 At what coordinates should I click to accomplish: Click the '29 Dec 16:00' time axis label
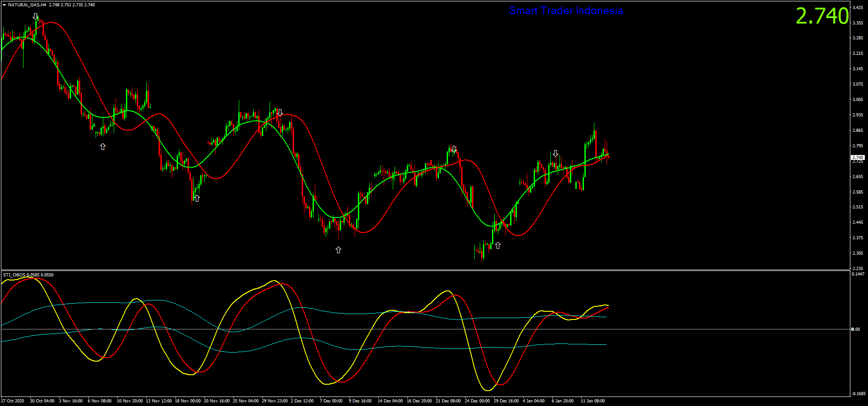point(506,401)
